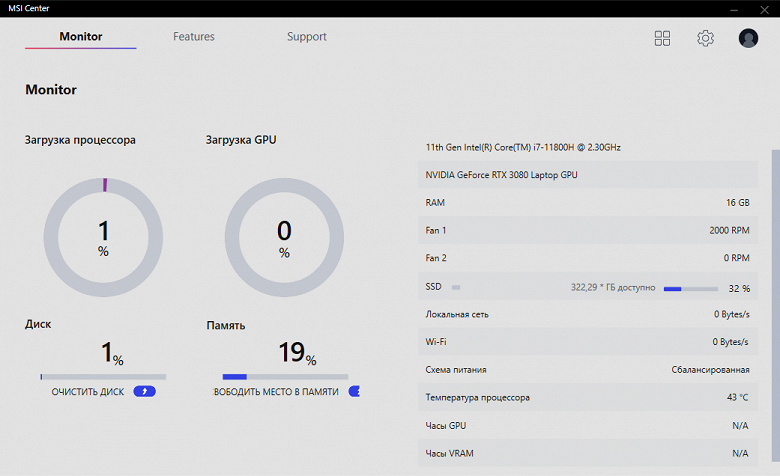
Task: Go to the Support tab
Action: coord(307,37)
